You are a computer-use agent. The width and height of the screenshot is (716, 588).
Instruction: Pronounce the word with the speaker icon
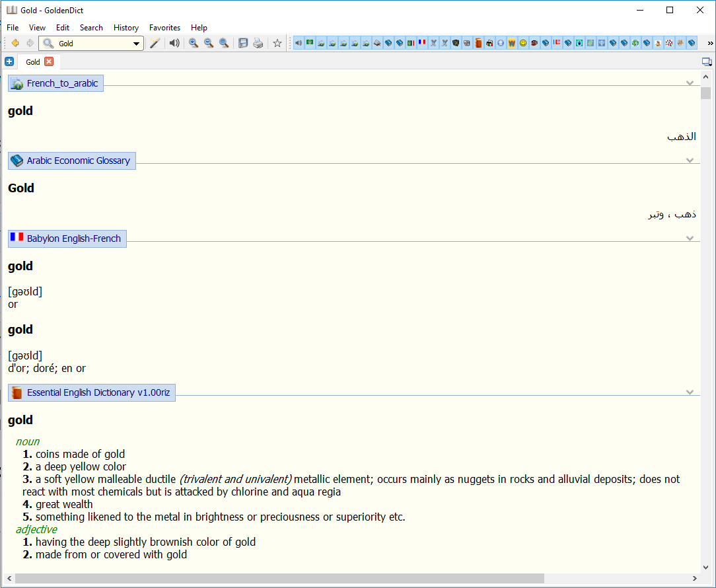(x=173, y=42)
